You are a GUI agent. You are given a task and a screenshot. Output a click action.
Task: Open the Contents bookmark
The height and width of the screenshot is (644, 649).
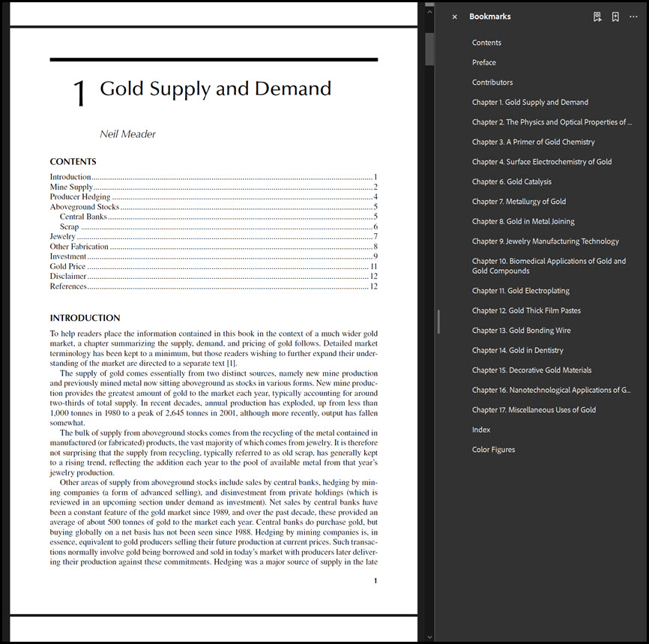486,43
